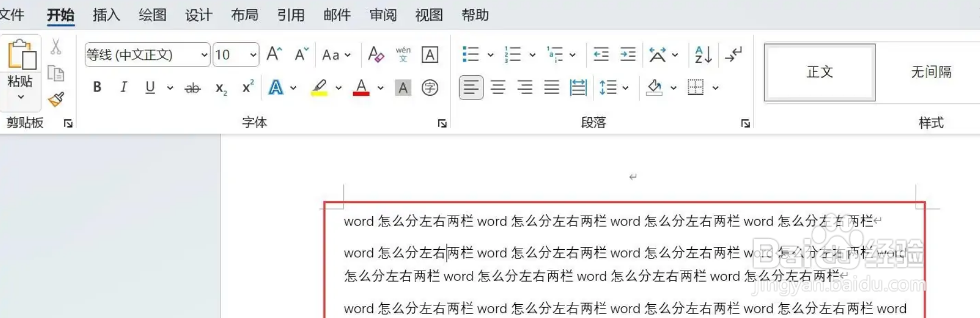Align text right
980x318 pixels.
[x=525, y=87]
